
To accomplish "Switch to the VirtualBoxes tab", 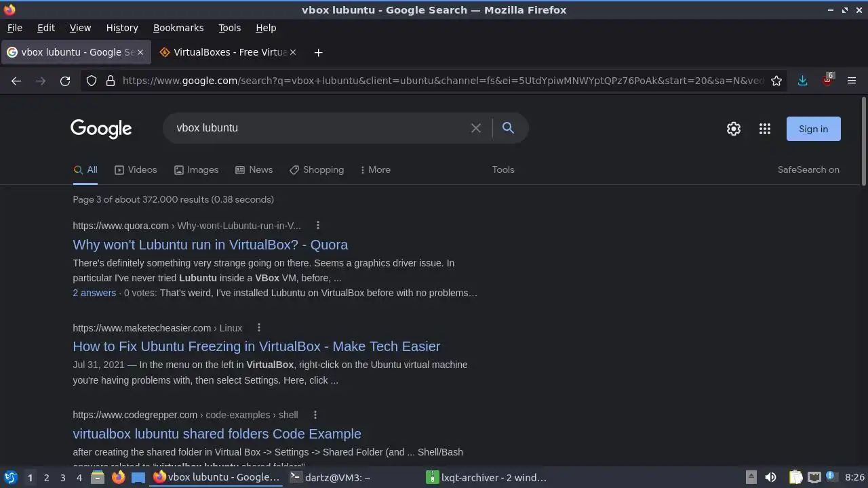I will 227,52.
